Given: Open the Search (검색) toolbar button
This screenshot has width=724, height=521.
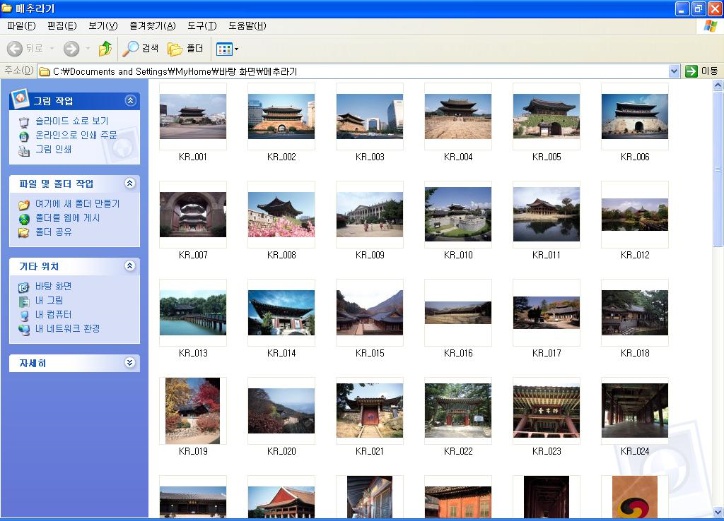Looking at the screenshot, I should [x=141, y=48].
